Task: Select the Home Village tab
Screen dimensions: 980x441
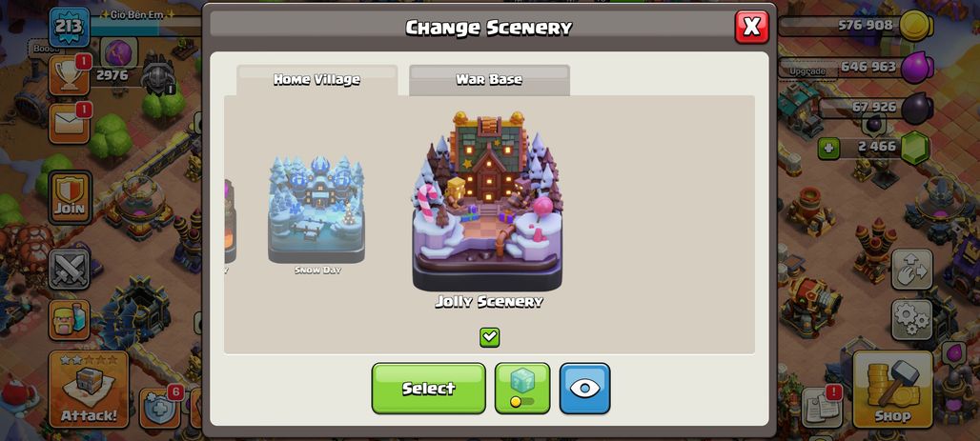Action: [316, 80]
